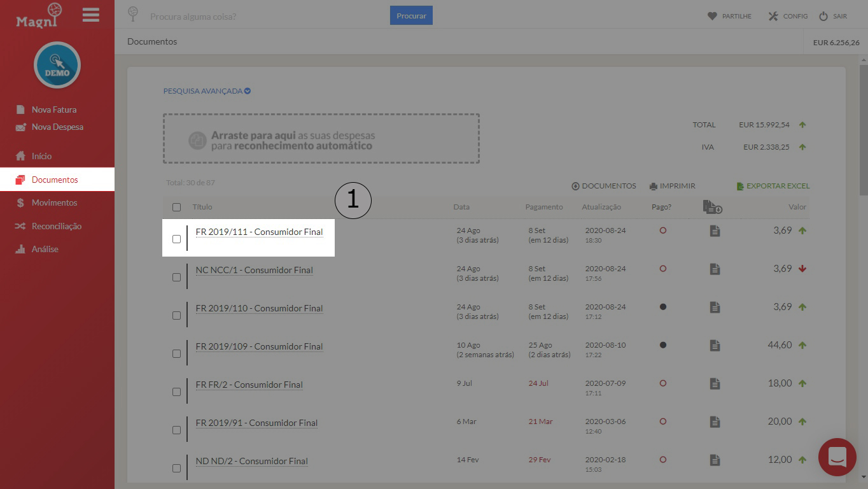Select the Nova Despesa expense icon
Screen dimensions: 868x489
20,127
